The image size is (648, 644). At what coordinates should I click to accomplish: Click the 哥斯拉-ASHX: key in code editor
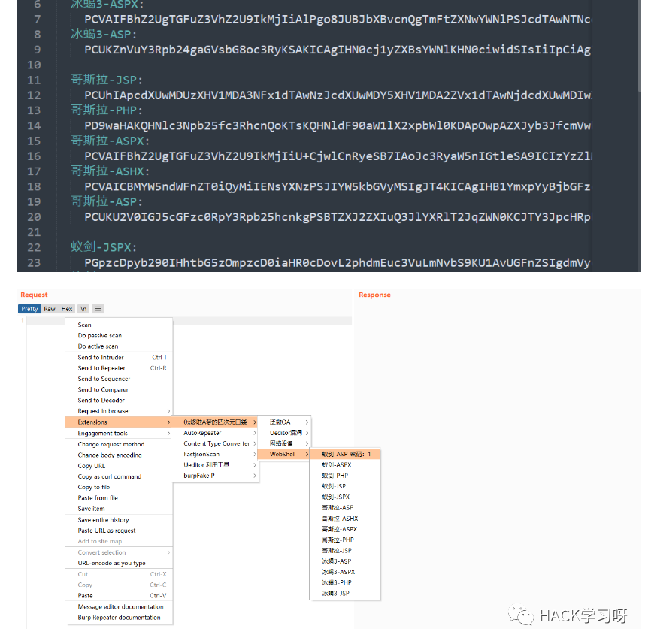click(x=110, y=171)
